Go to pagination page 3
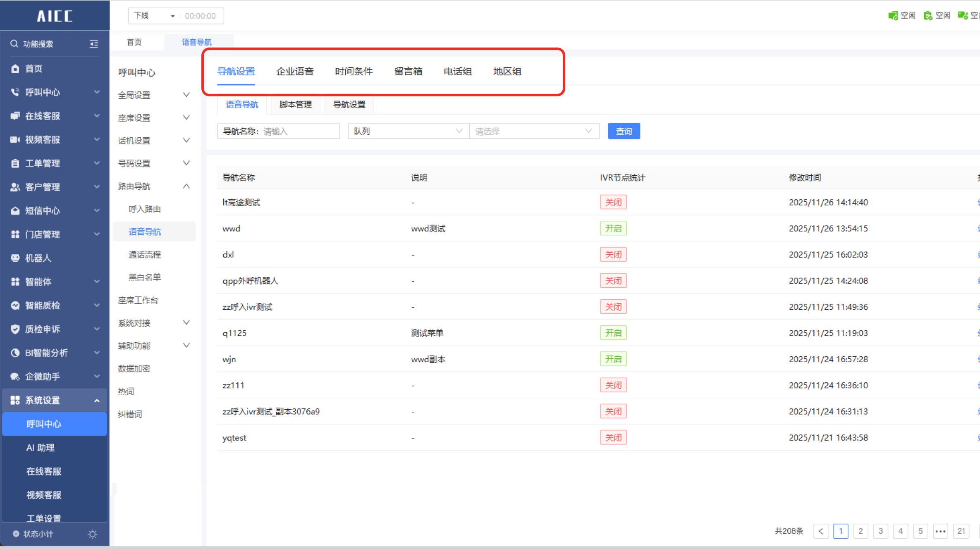Screen dimensions: 980x549 [880, 531]
